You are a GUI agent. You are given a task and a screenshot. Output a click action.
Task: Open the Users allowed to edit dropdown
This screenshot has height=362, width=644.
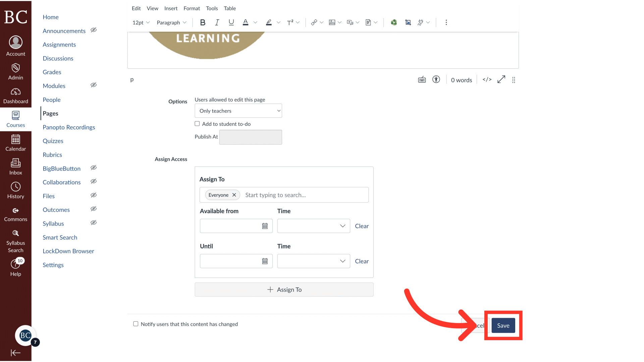(238, 111)
